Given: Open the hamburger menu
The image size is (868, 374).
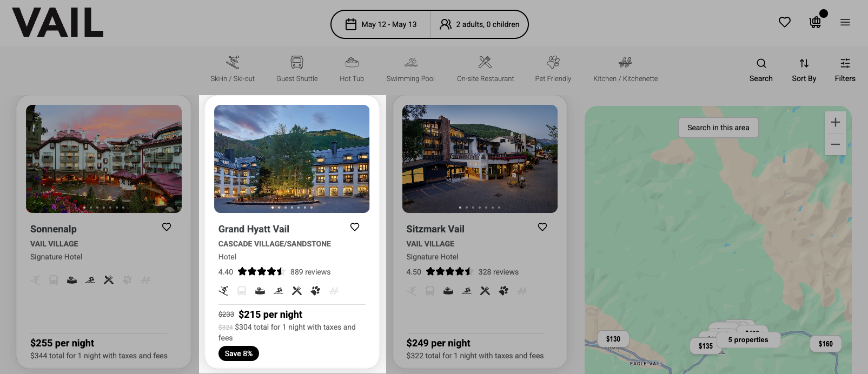Looking at the screenshot, I should point(845,22).
